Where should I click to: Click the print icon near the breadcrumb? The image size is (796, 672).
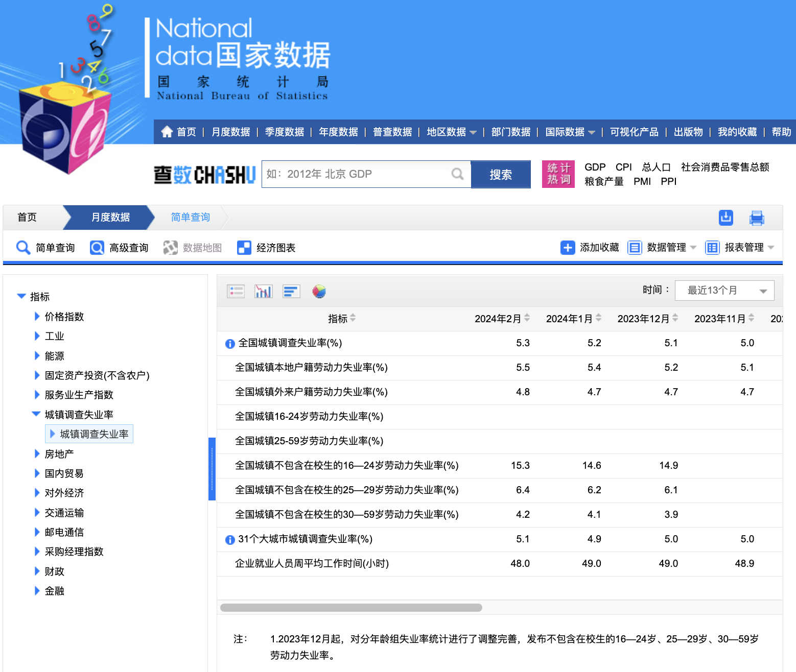tap(757, 217)
